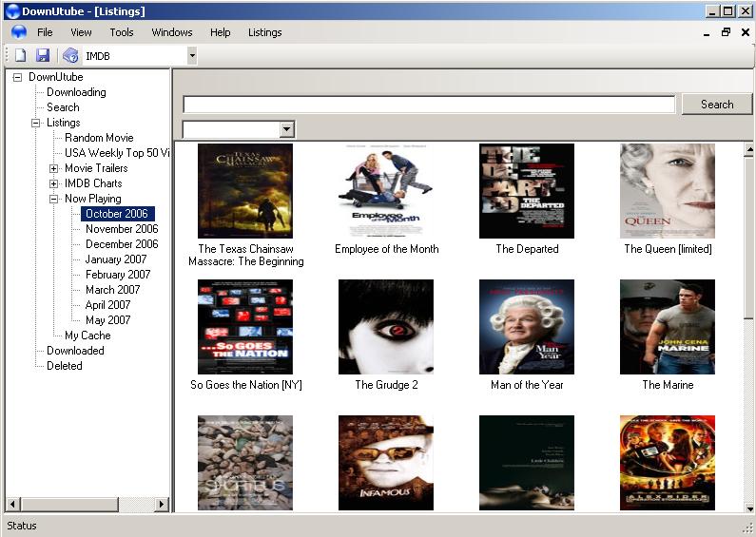Click Man of the Year poster

(x=527, y=327)
